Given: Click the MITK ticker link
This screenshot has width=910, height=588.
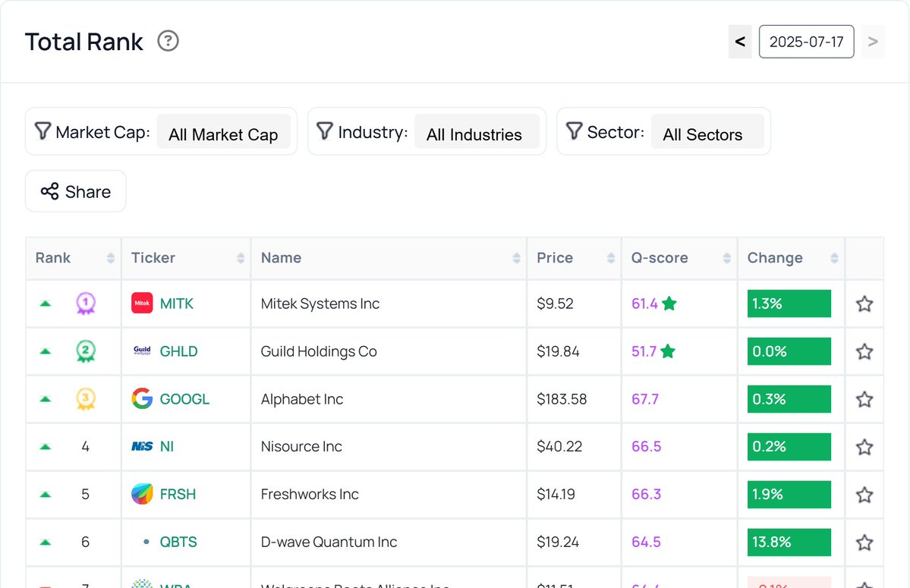Looking at the screenshot, I should click(176, 303).
